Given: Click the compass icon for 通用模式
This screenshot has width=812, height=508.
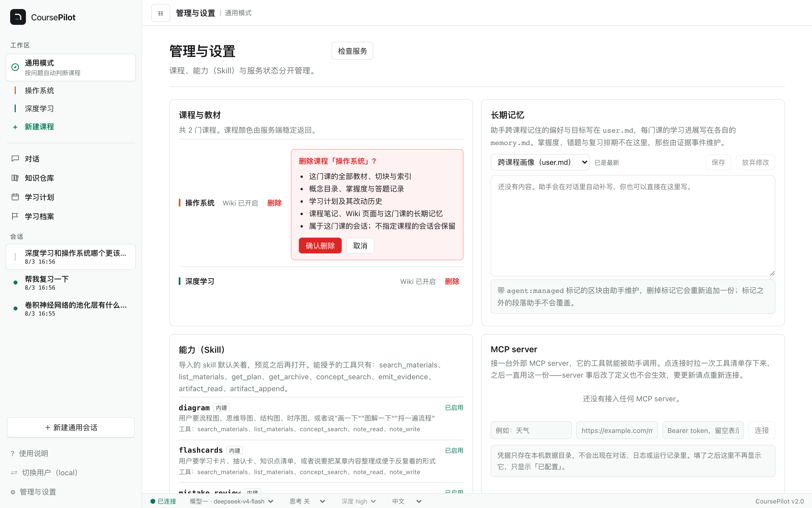Looking at the screenshot, I should coord(15,67).
